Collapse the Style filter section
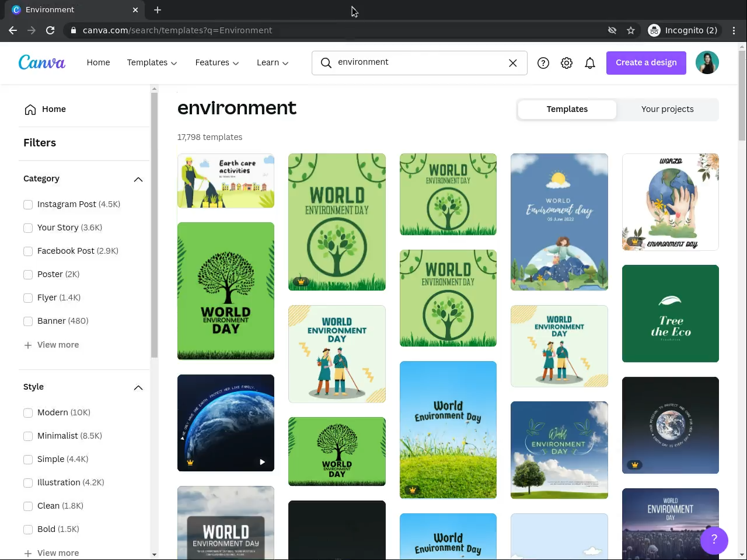Viewport: 747px width, 560px height. (x=138, y=387)
